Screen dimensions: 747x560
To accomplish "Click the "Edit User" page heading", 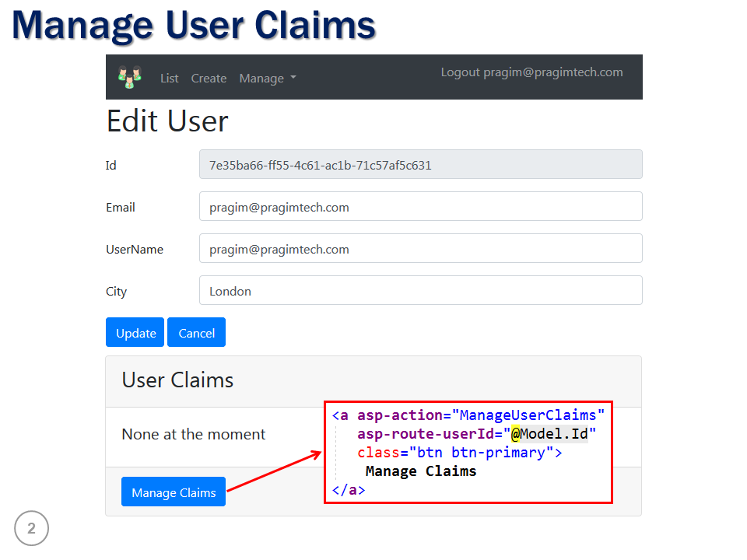I will 167,121.
